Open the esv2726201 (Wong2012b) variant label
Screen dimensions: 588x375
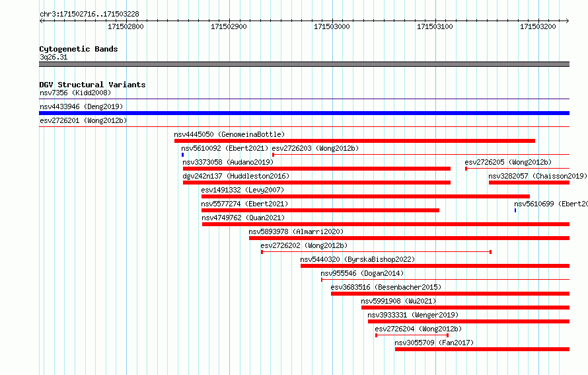point(83,120)
